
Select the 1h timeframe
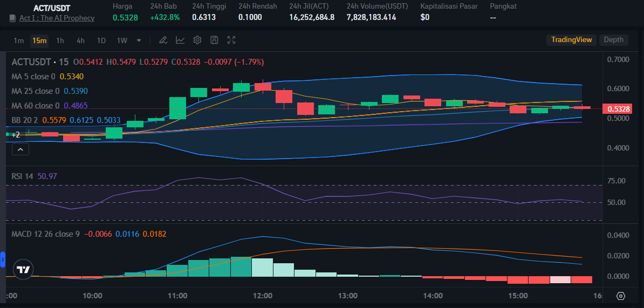pyautogui.click(x=60, y=40)
